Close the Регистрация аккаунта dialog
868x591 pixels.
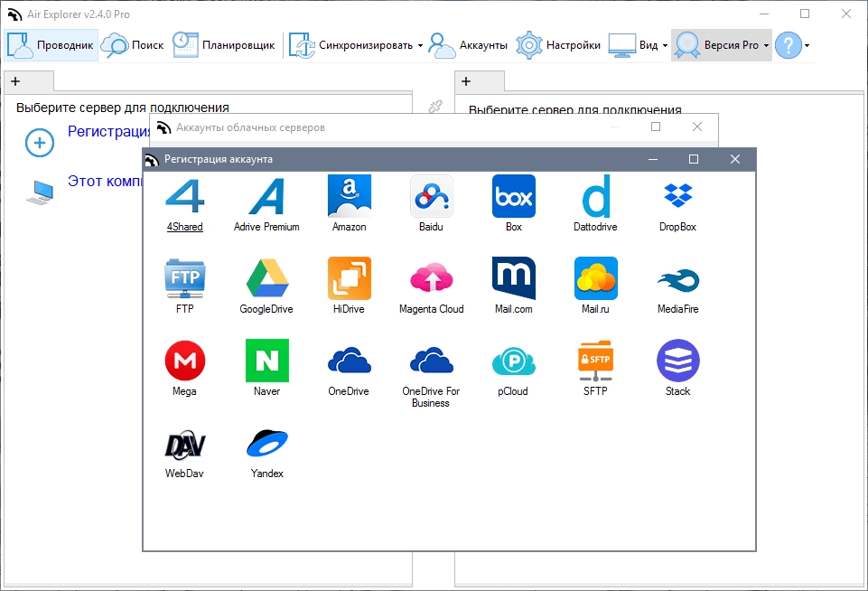[x=735, y=160]
